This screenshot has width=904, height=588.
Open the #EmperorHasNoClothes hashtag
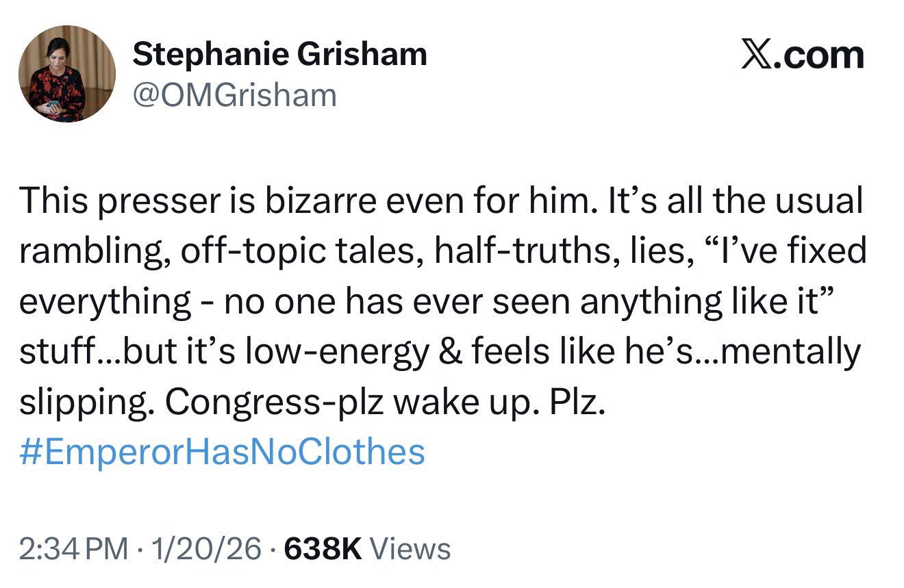pyautogui.click(x=223, y=452)
